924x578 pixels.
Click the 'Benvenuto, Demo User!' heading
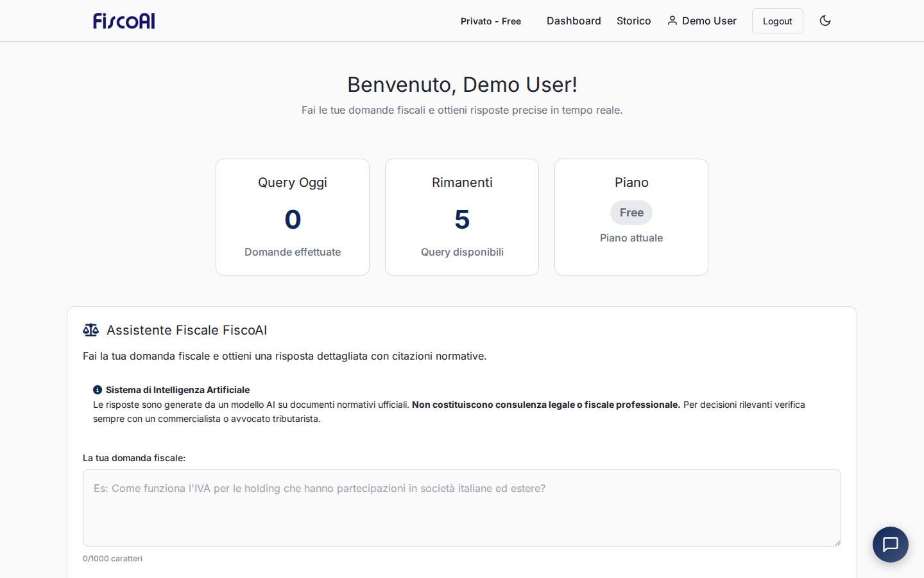[462, 85]
